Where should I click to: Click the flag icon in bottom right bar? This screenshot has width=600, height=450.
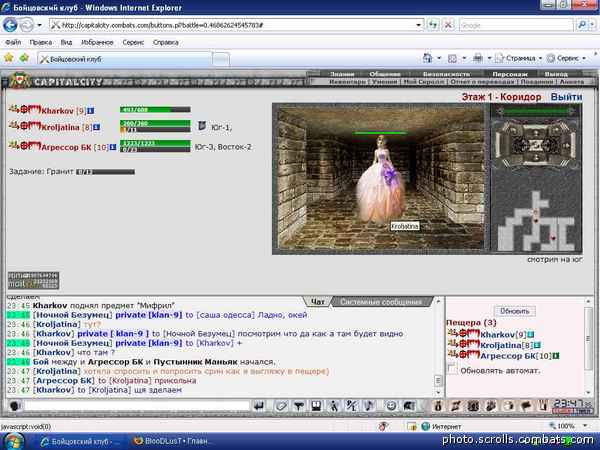click(526, 406)
